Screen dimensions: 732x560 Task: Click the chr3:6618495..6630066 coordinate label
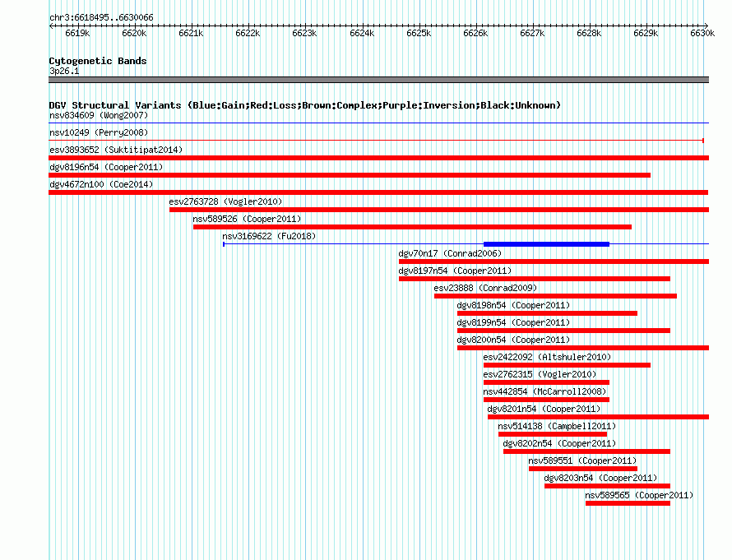click(101, 17)
